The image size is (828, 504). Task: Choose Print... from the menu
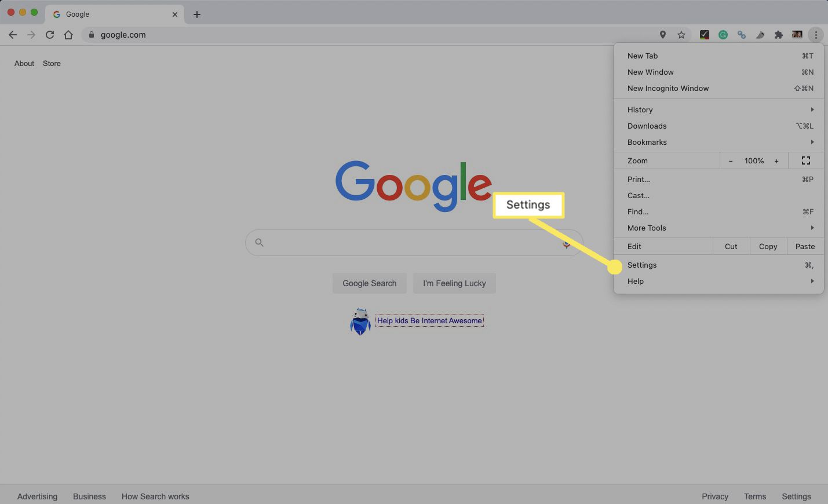coord(718,179)
